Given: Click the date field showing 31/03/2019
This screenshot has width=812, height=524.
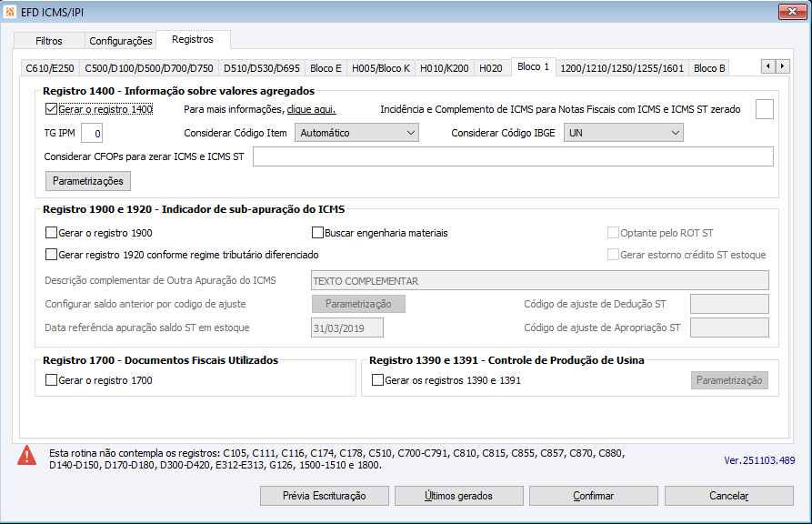Looking at the screenshot, I should [x=347, y=327].
